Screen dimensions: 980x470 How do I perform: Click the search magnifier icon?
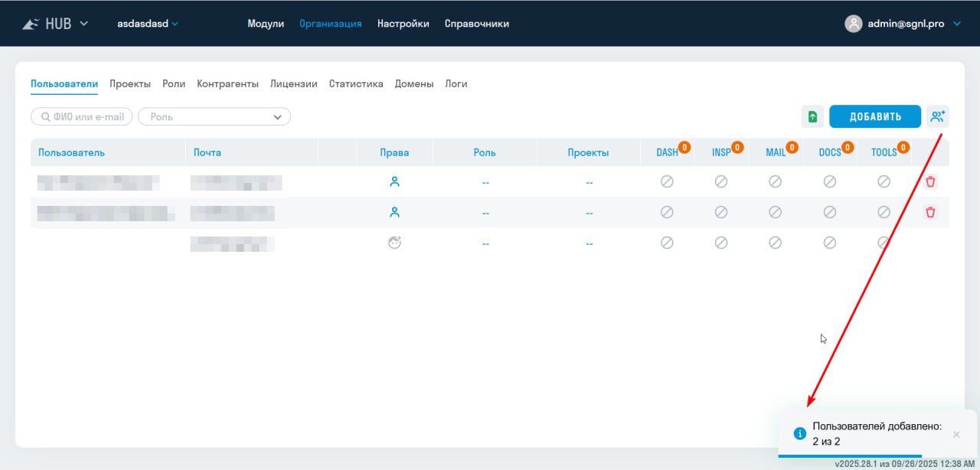[46, 117]
